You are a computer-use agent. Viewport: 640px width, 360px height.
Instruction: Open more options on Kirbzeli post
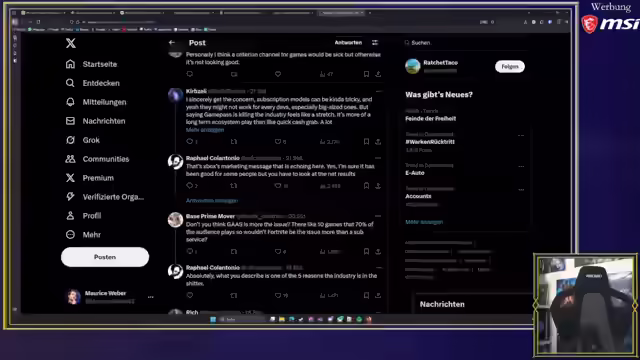coord(378,91)
